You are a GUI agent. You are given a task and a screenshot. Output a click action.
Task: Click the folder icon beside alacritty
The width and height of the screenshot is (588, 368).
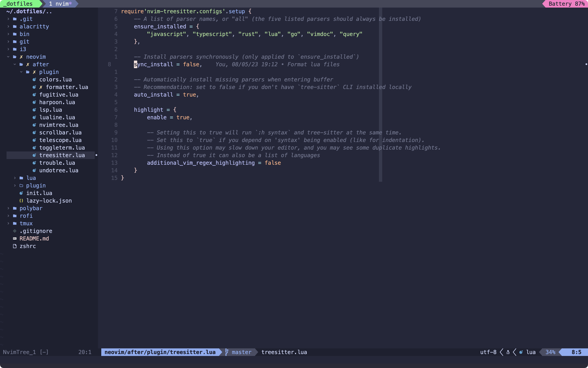point(15,27)
